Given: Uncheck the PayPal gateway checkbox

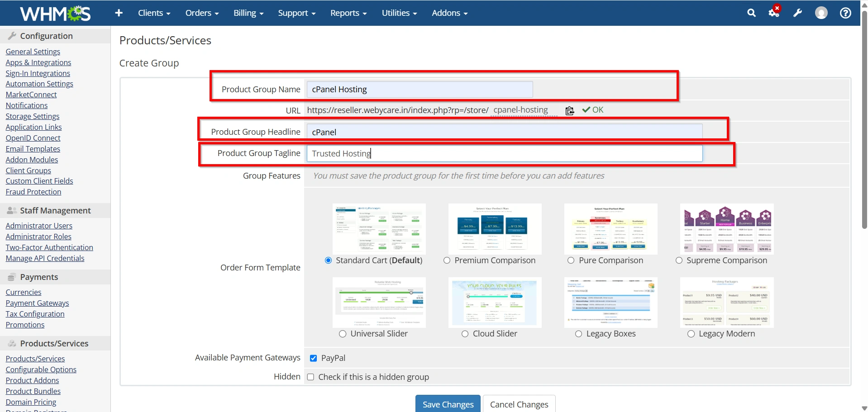Looking at the screenshot, I should point(313,358).
